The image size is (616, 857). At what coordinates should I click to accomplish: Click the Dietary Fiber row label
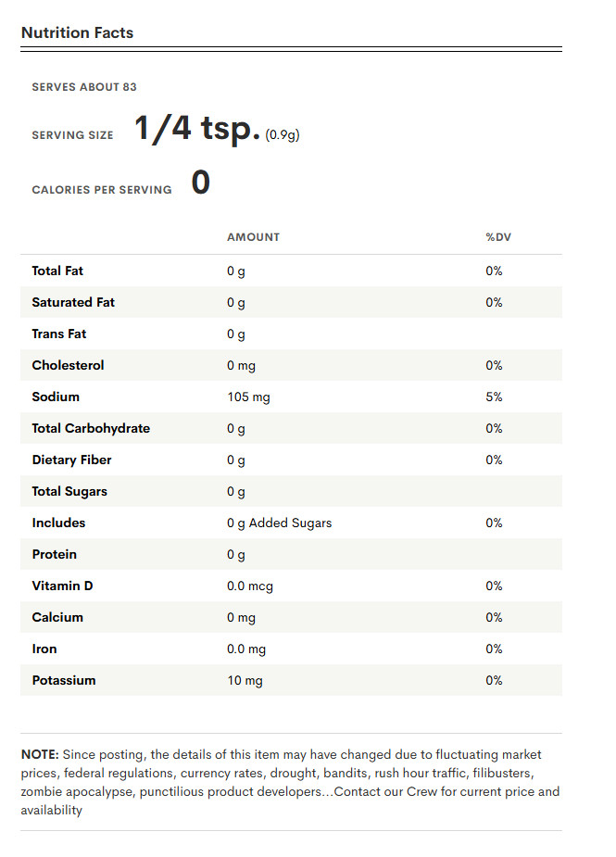[x=71, y=460]
